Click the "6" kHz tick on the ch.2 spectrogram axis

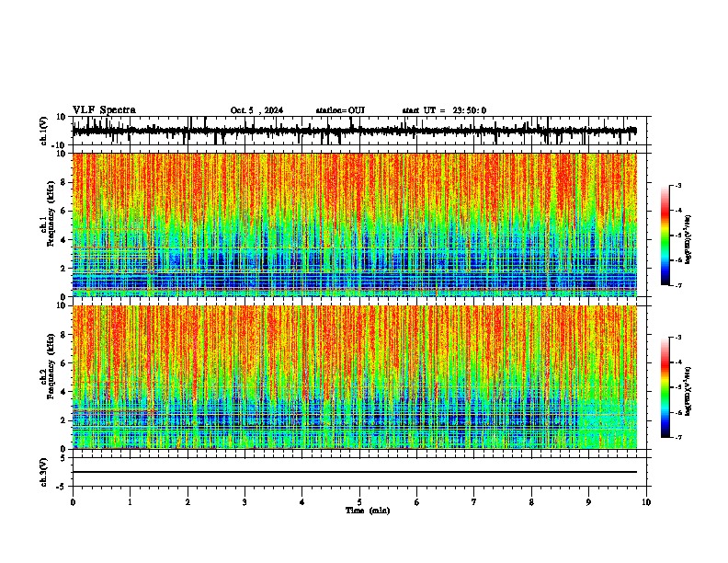click(63, 362)
